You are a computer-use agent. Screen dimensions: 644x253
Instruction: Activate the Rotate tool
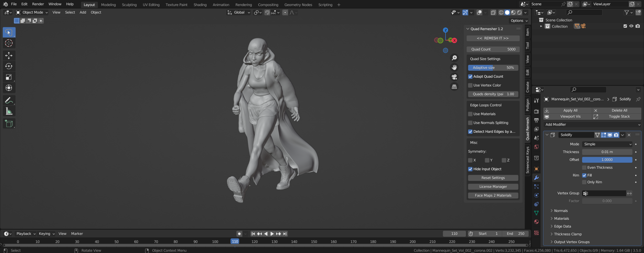9,66
